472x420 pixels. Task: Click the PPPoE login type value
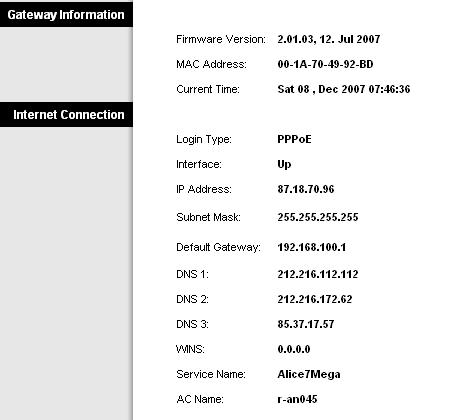pos(294,139)
